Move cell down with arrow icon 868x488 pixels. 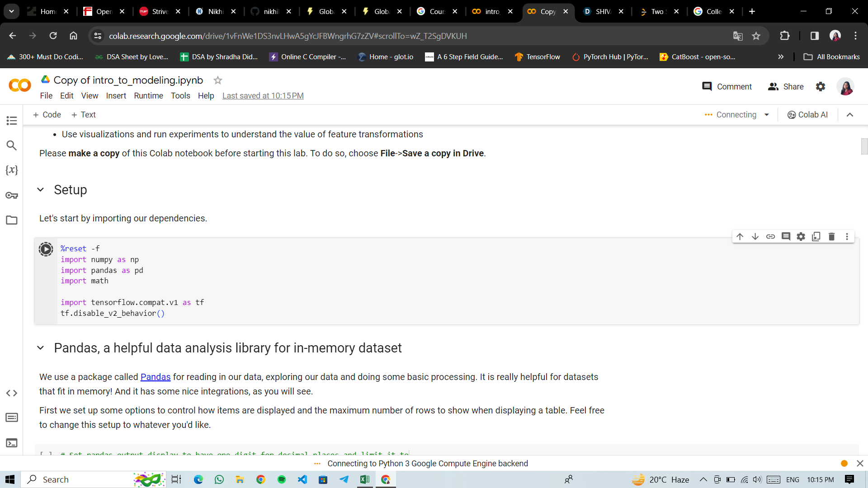click(755, 236)
